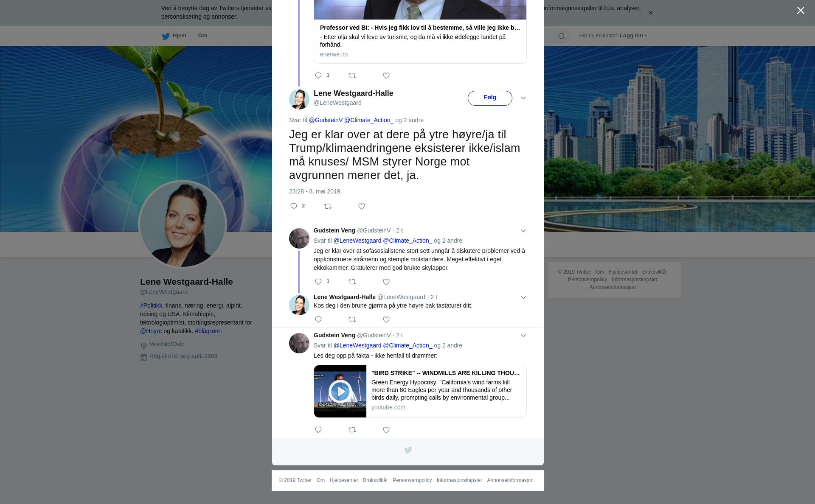Open the options chevron on the 'Les deg opp' tweet

tap(523, 336)
